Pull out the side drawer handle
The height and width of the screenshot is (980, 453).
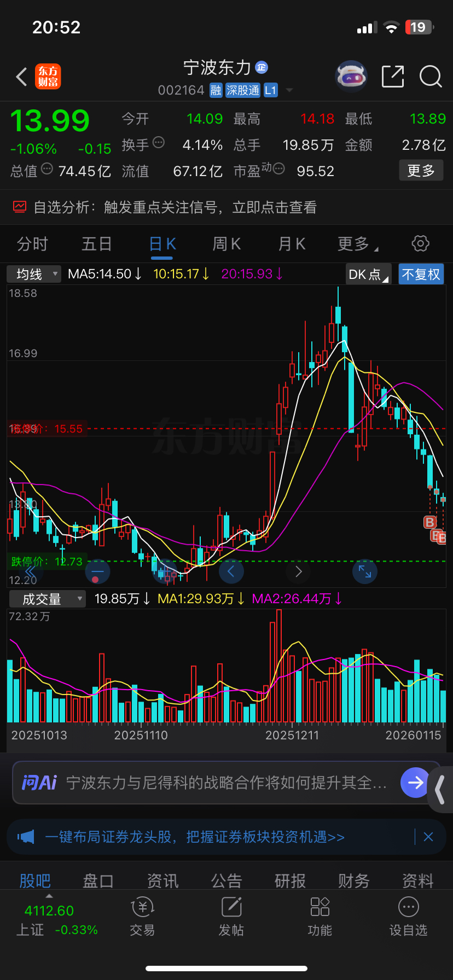click(441, 789)
